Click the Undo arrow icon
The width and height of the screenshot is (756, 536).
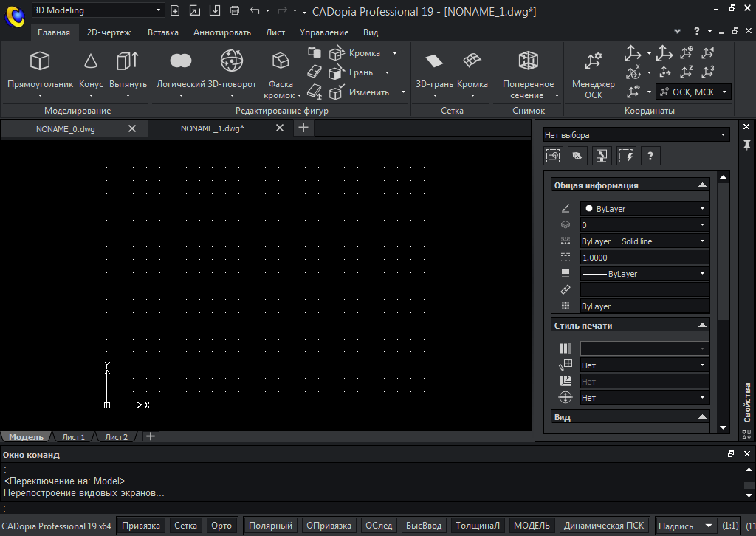coord(255,10)
